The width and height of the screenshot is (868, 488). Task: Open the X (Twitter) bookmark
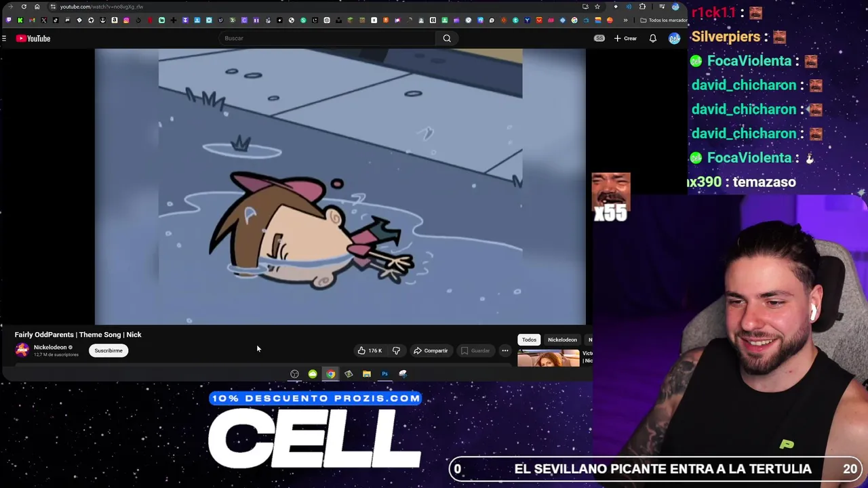[44, 20]
